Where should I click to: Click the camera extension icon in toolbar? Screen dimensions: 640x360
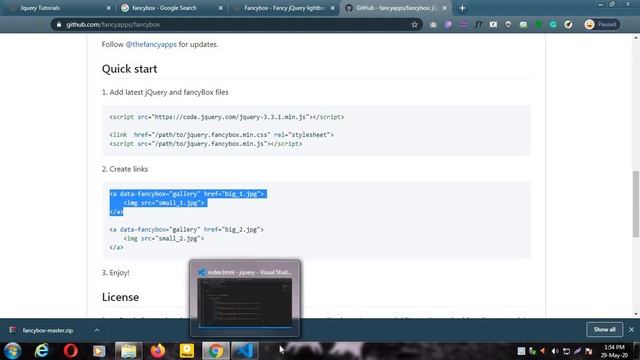pos(433,24)
